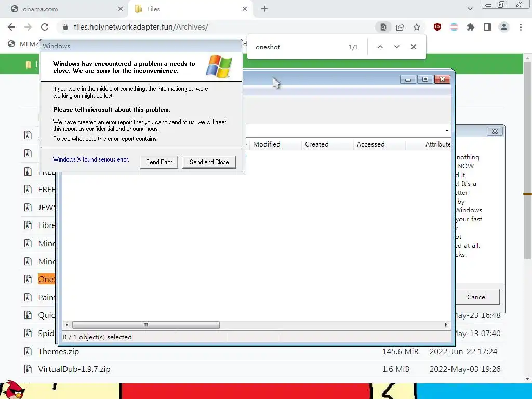This screenshot has width=532, height=399.
Task: Close the find-in-page bar
Action: pyautogui.click(x=413, y=47)
